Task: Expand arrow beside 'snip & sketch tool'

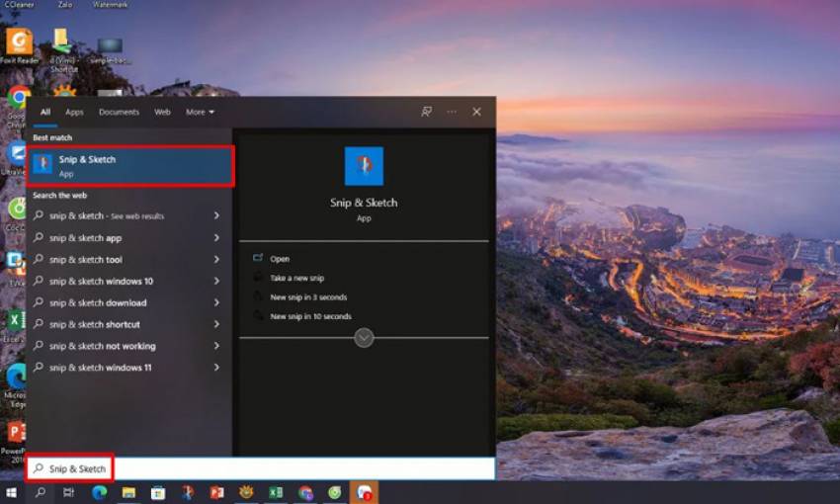Action: coord(216,259)
